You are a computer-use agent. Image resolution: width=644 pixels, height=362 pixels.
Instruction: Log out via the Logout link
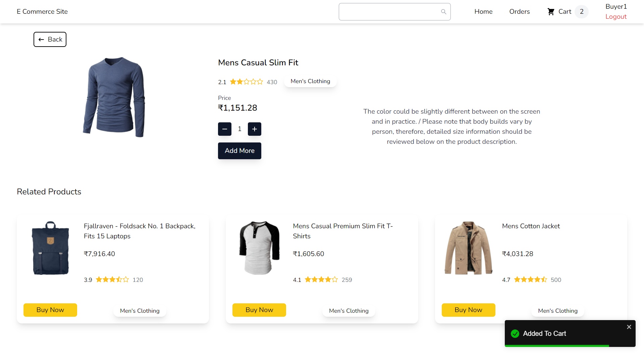click(616, 17)
